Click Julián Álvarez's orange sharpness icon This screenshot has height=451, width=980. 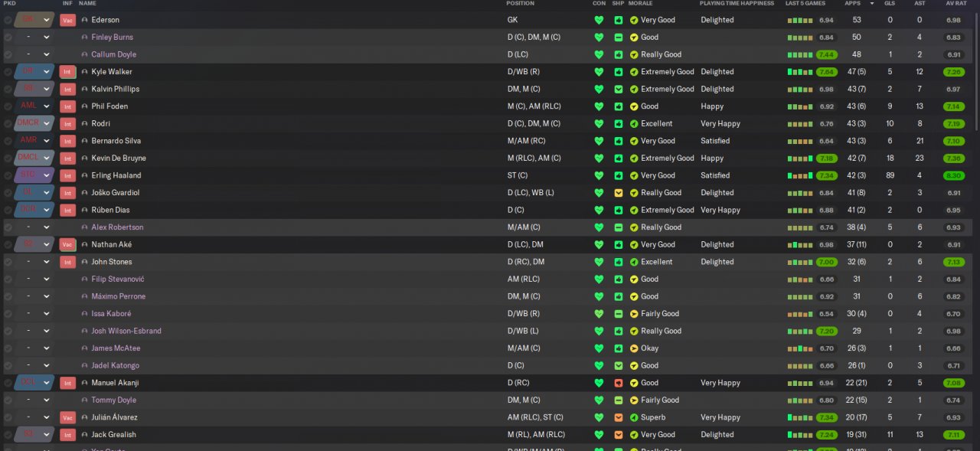click(619, 417)
